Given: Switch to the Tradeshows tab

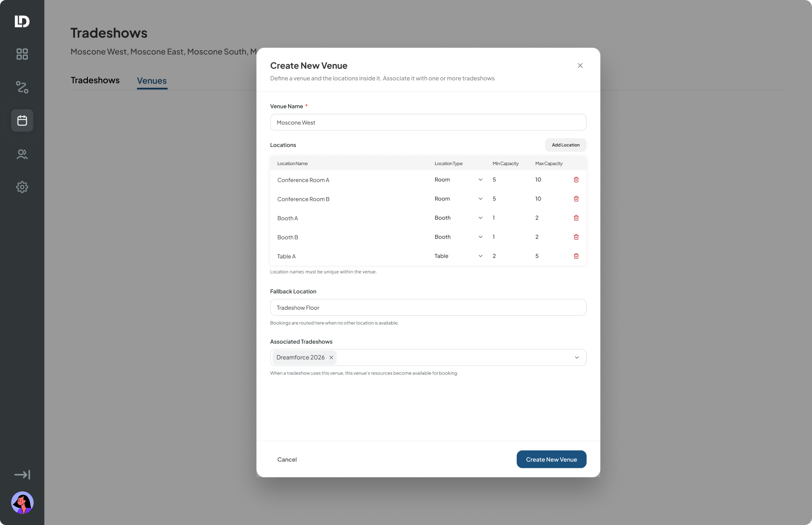Looking at the screenshot, I should click(x=95, y=80).
